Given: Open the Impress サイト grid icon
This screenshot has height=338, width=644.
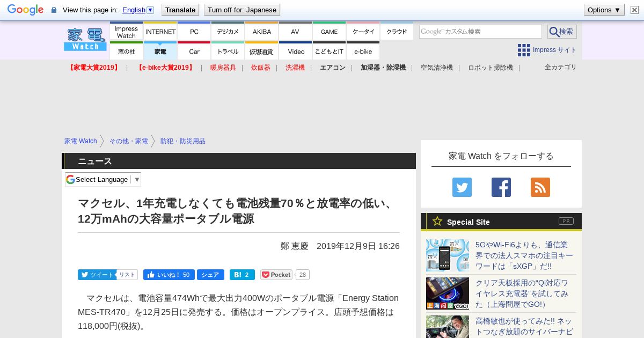Looking at the screenshot, I should (524, 50).
